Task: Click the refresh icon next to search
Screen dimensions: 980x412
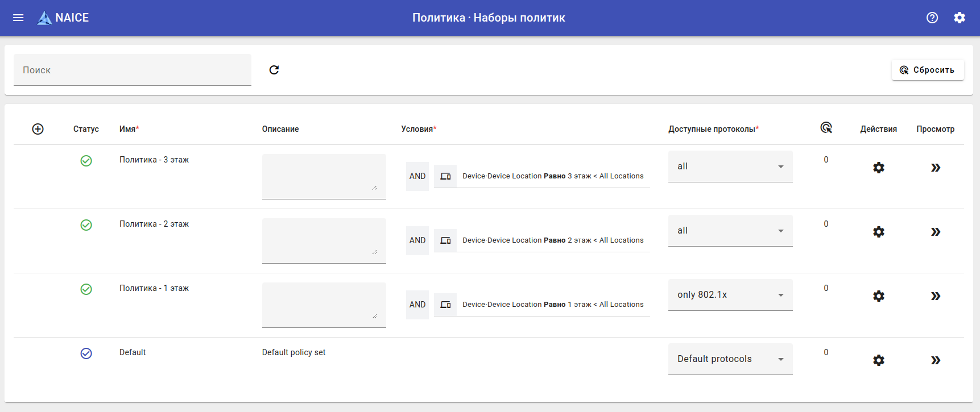Action: pyautogui.click(x=274, y=70)
